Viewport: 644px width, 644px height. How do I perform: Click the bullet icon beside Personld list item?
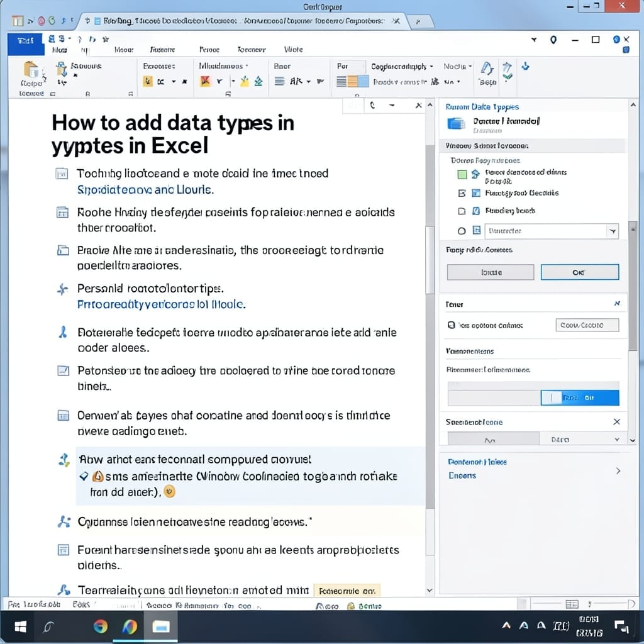(62, 289)
